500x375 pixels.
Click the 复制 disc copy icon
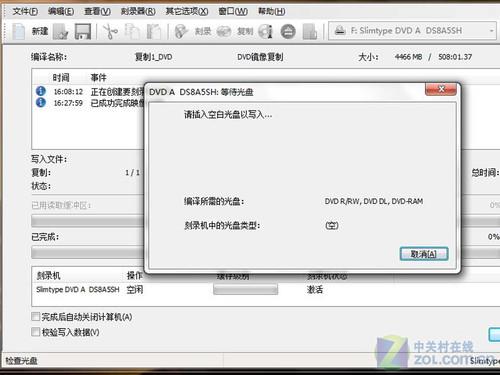pyautogui.click(x=224, y=32)
